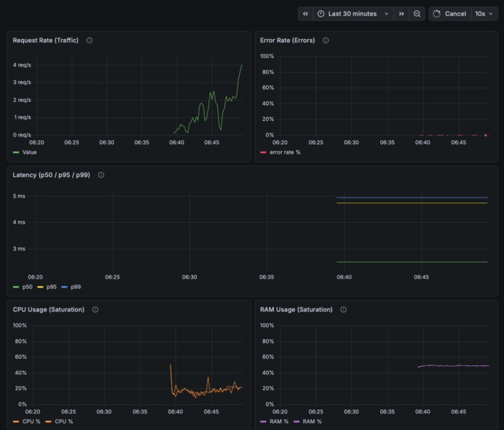This screenshot has height=430, width=504.
Task: Expand the 10s refresh interval dropdown
Action: (x=484, y=14)
